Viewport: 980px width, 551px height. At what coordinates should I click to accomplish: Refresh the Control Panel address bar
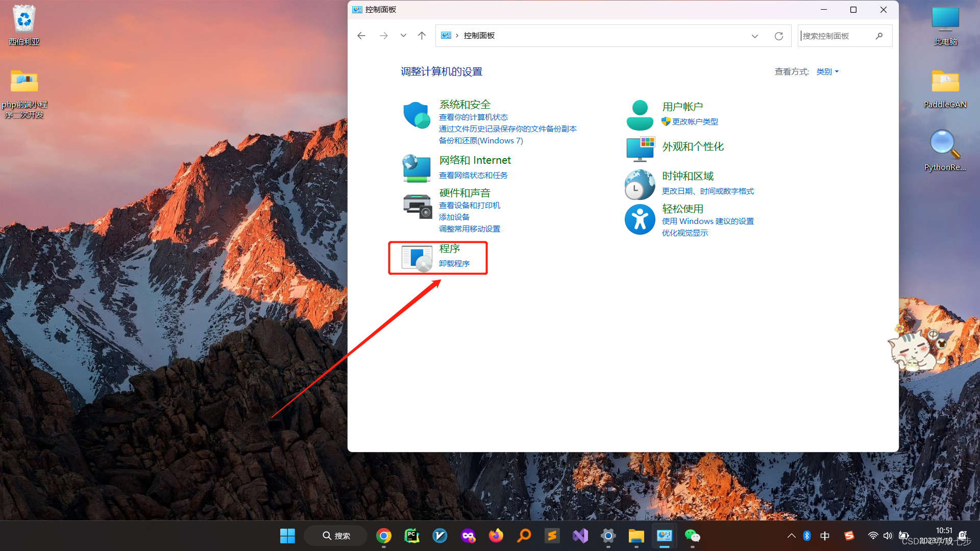tap(778, 36)
